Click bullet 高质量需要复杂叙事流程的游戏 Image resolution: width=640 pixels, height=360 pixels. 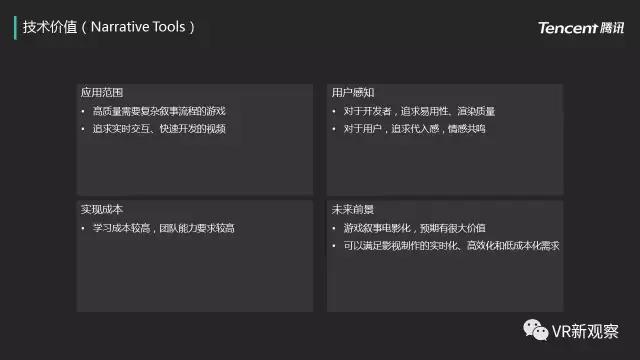pyautogui.click(x=159, y=111)
